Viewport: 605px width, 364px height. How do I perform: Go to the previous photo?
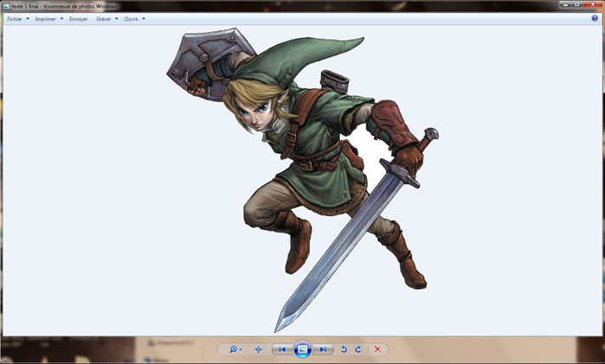tap(282, 349)
